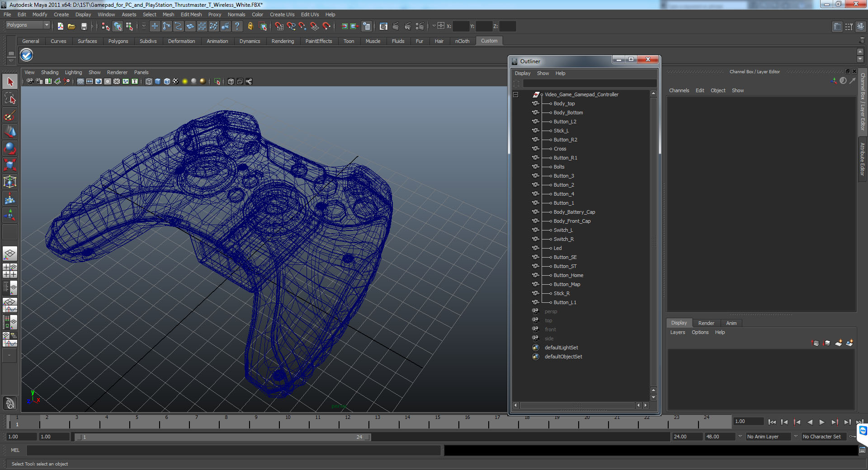Screen dimensions: 868x470
Task: Click Options in Layer Editor
Action: click(x=700, y=332)
